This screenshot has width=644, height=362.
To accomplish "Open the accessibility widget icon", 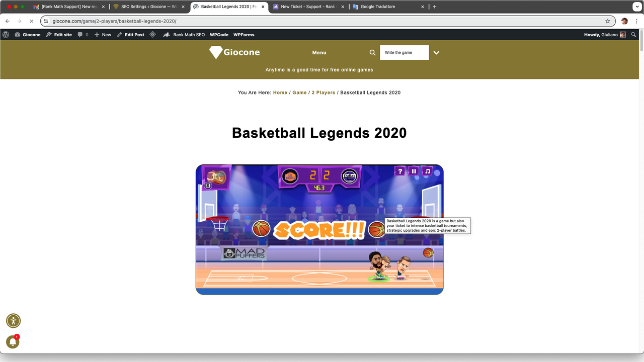I will click(13, 321).
